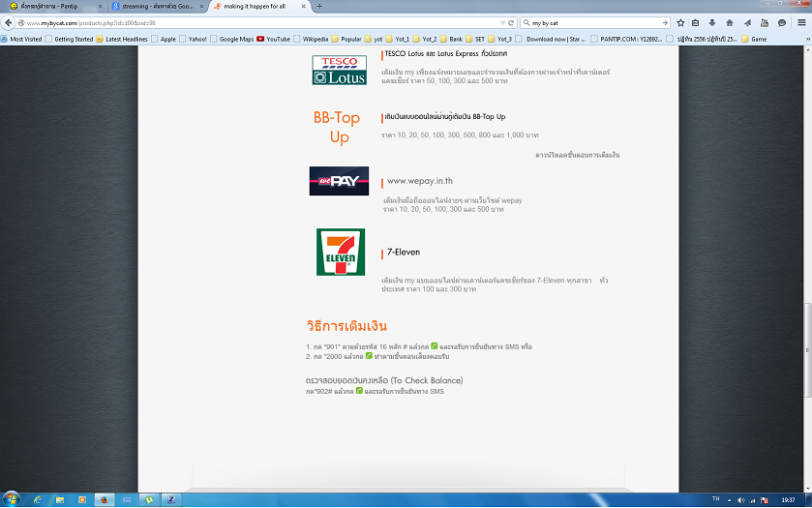Bookmark this page with the star icon
The width and height of the screenshot is (812, 508).
tap(680, 23)
